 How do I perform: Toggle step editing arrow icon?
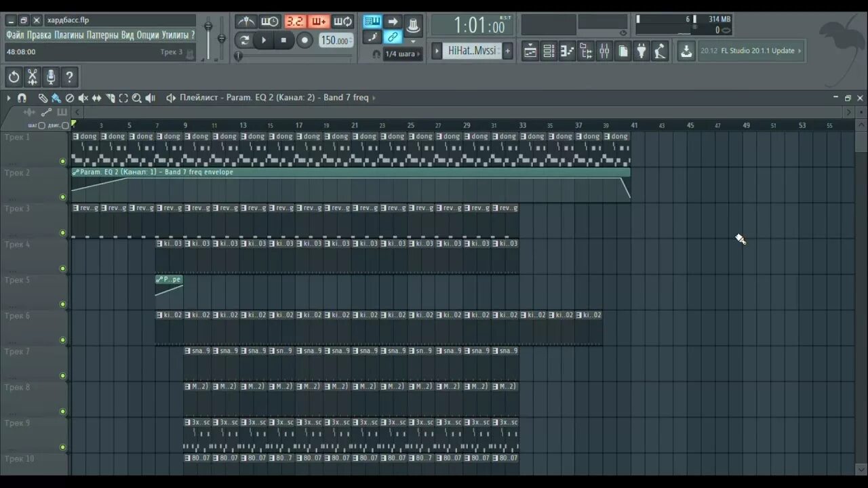[x=393, y=22]
